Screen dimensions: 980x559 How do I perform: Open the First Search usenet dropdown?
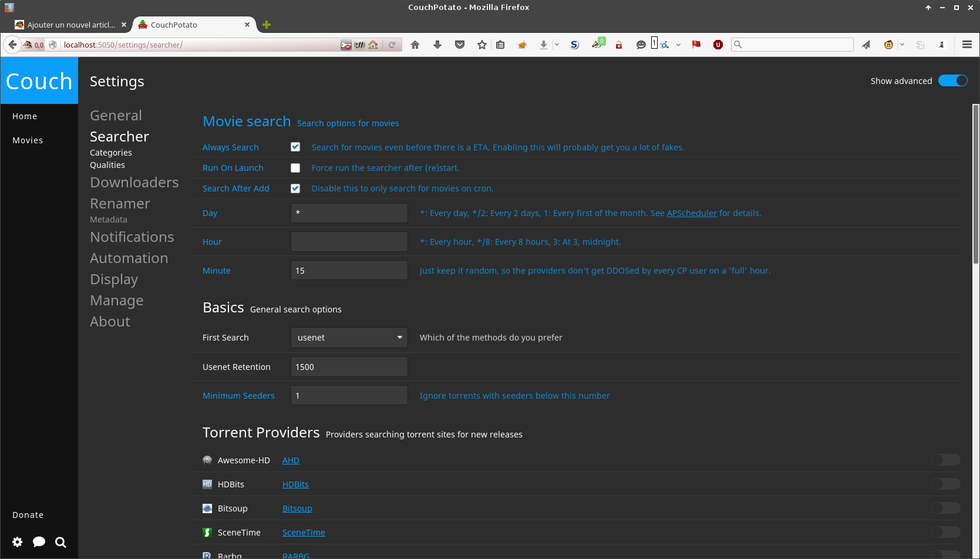pyautogui.click(x=349, y=338)
